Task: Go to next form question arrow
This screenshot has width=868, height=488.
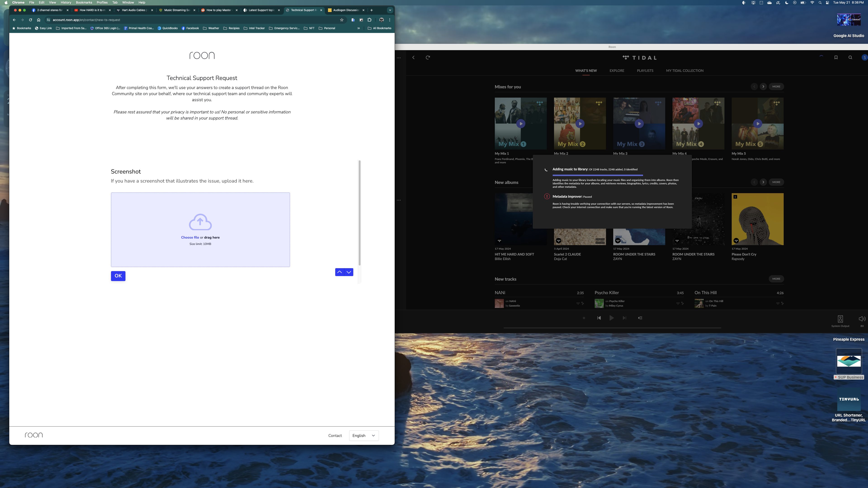Action: pyautogui.click(x=349, y=272)
